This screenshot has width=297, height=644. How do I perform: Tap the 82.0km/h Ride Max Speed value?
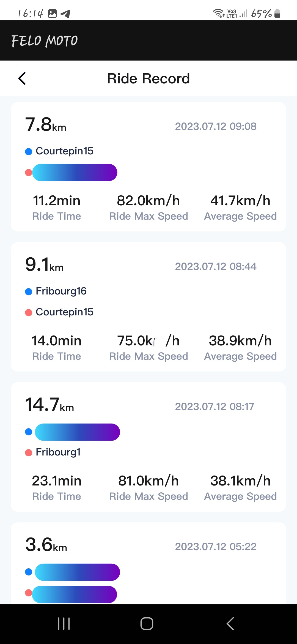click(148, 201)
